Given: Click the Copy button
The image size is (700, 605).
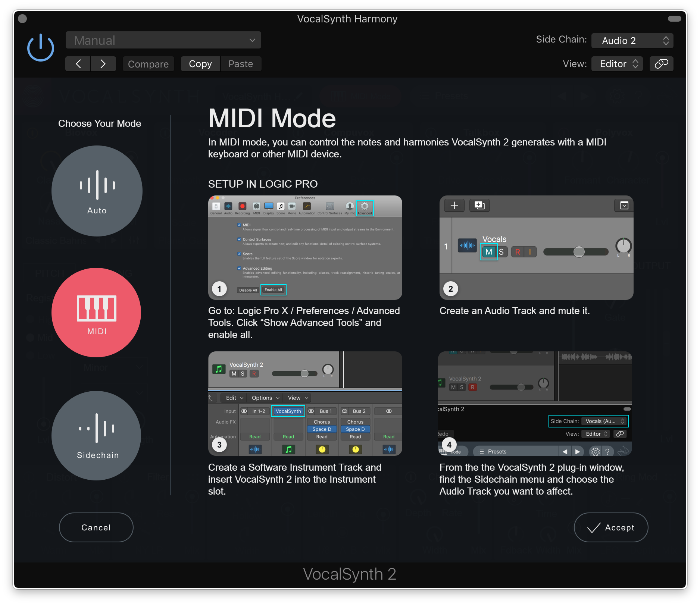Looking at the screenshot, I should (200, 64).
